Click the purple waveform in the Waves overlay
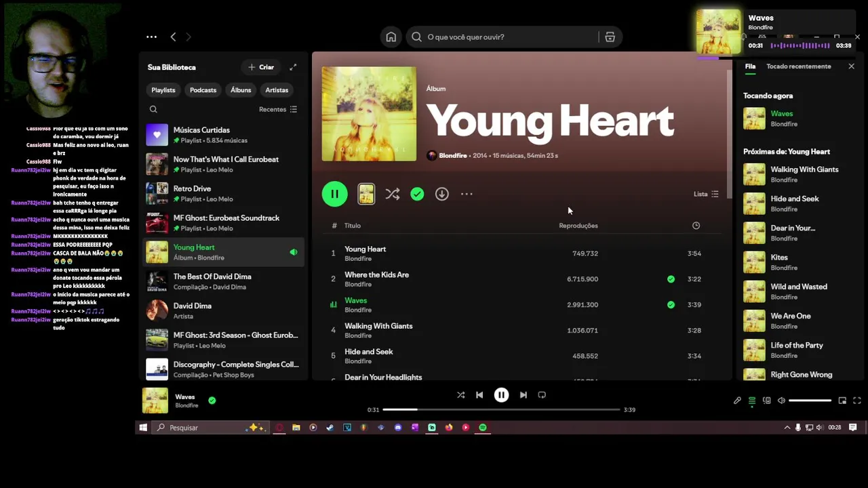 pyautogui.click(x=800, y=45)
